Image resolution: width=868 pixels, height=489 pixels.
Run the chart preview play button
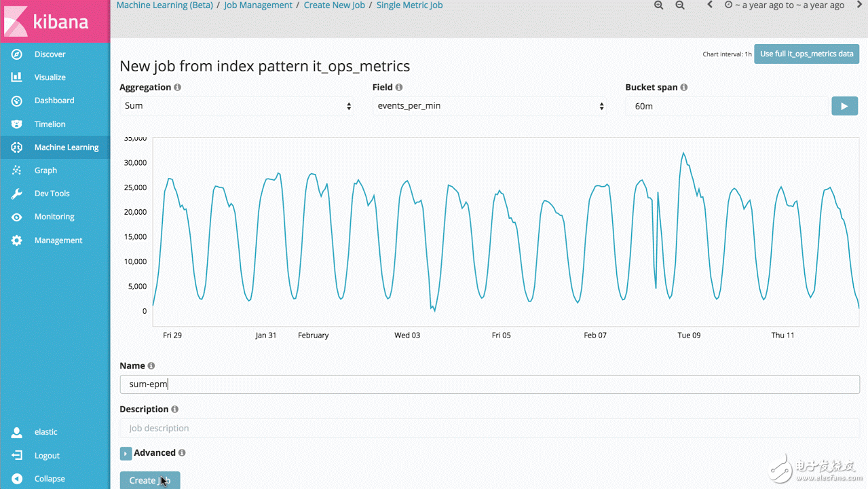click(x=844, y=106)
